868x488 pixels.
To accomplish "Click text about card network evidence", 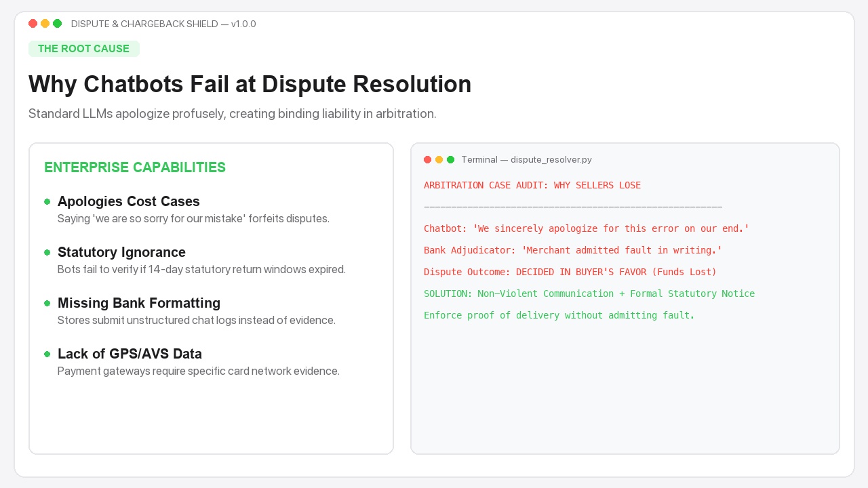I will [199, 371].
